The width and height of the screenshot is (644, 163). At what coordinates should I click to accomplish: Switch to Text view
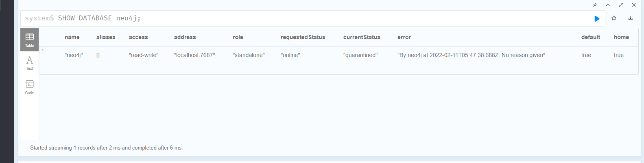(x=30, y=63)
